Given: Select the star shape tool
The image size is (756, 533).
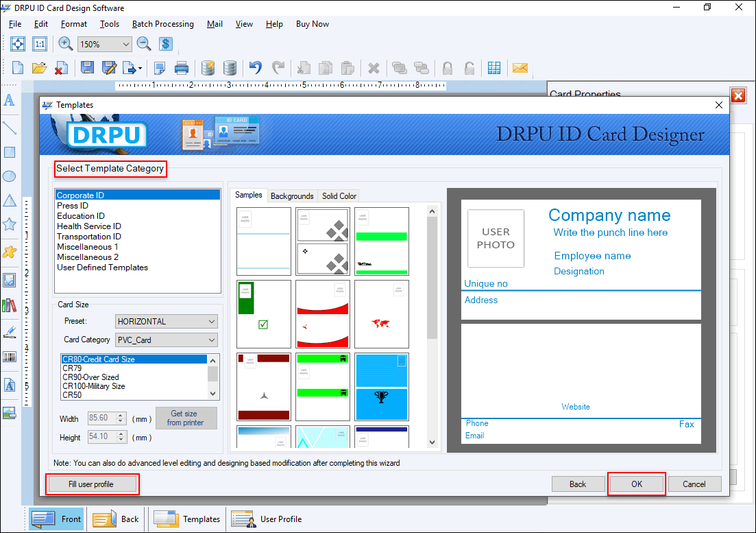Looking at the screenshot, I should point(10,224).
